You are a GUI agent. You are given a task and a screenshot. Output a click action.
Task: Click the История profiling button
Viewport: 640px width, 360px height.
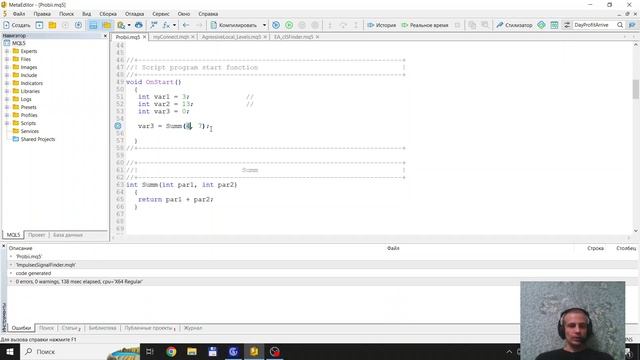[382, 25]
